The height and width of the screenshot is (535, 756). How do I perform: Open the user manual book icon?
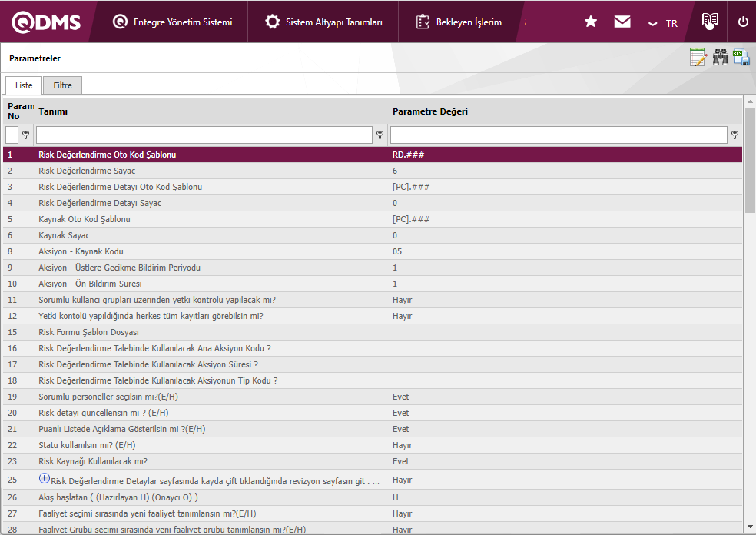click(x=710, y=22)
